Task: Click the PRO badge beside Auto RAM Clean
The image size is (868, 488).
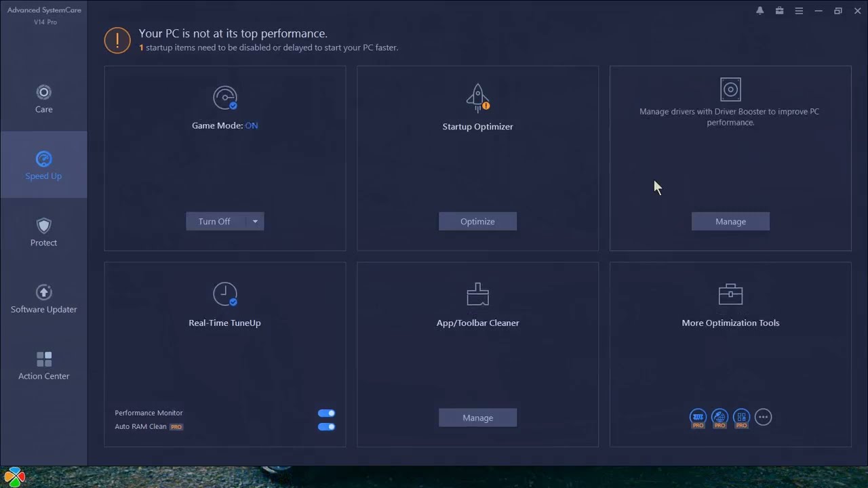Action: [176, 427]
